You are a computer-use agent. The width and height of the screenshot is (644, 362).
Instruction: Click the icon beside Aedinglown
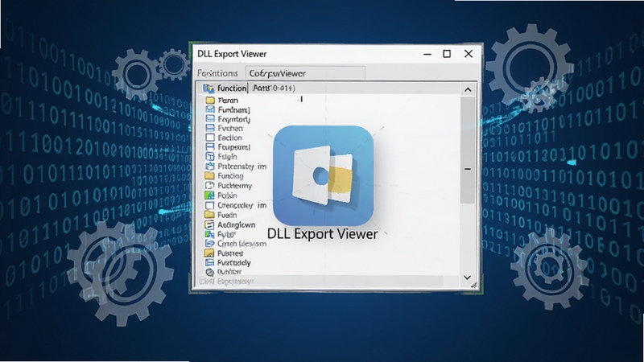pos(209,224)
